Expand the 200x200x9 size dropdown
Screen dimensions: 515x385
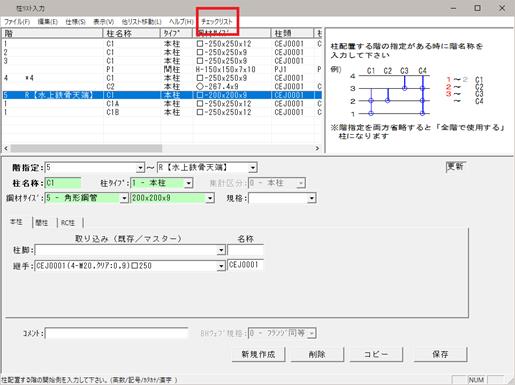coord(210,198)
